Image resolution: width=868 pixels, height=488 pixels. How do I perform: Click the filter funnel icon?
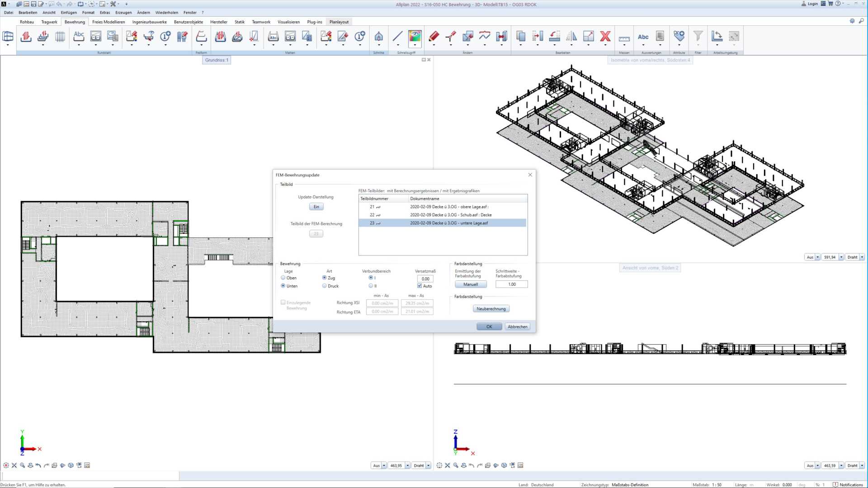click(x=698, y=36)
